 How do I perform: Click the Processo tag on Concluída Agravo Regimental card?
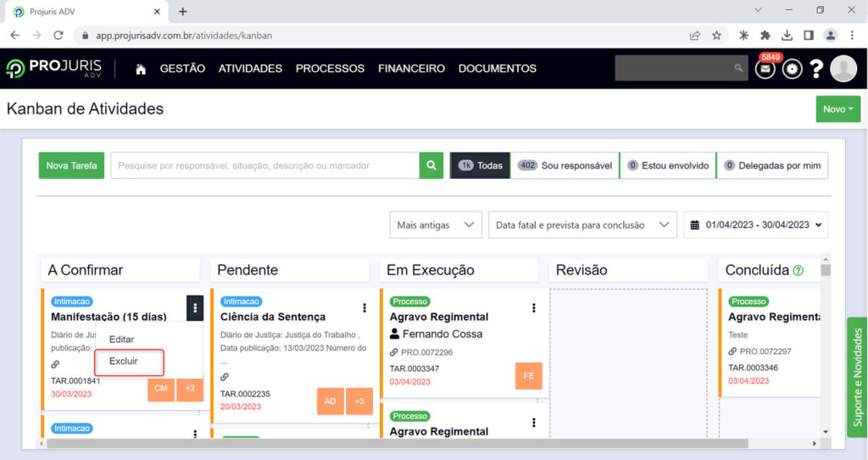(x=748, y=302)
